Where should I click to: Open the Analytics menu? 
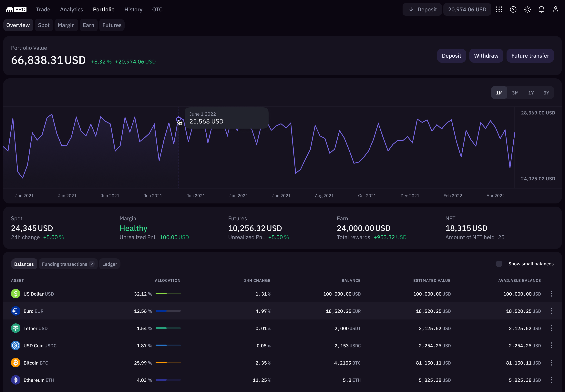tap(72, 10)
